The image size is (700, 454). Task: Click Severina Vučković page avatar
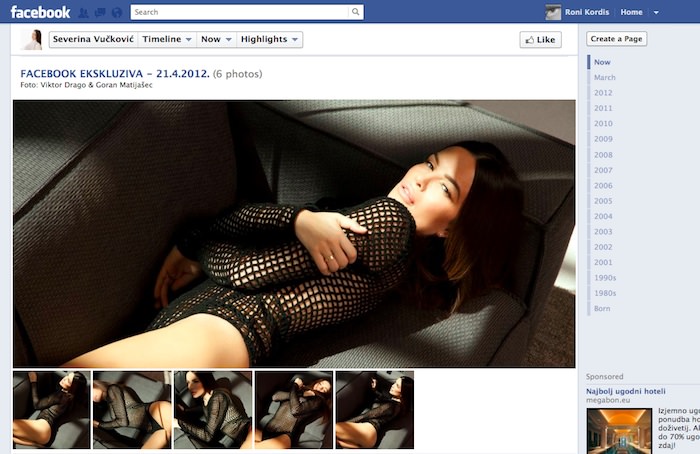(32, 39)
